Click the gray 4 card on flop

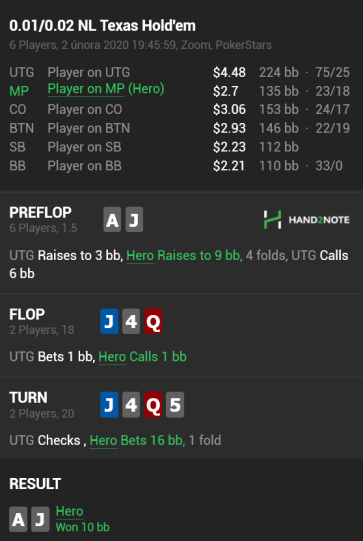pos(131,321)
